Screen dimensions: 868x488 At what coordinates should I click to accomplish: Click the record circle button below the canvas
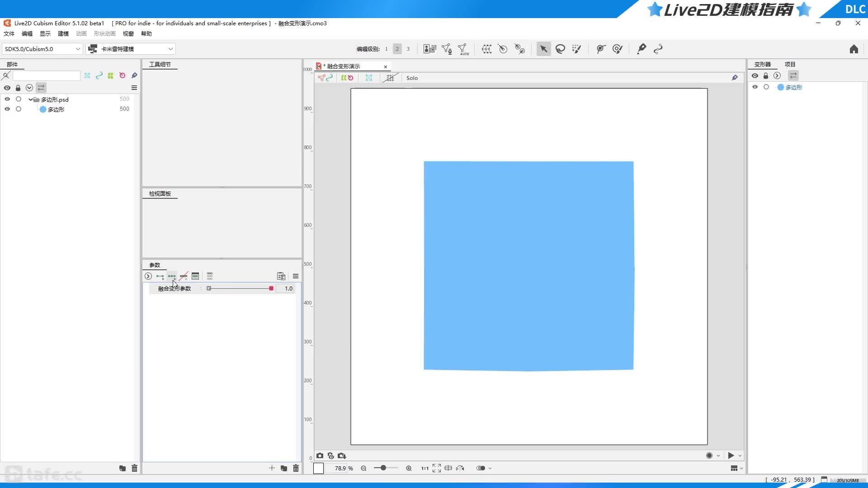709,455
